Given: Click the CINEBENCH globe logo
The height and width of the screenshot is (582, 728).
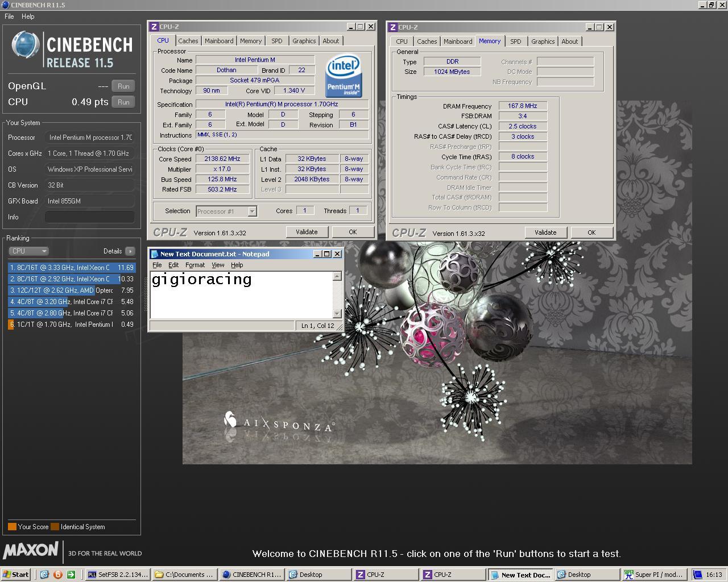Looking at the screenshot, I should point(26,45).
